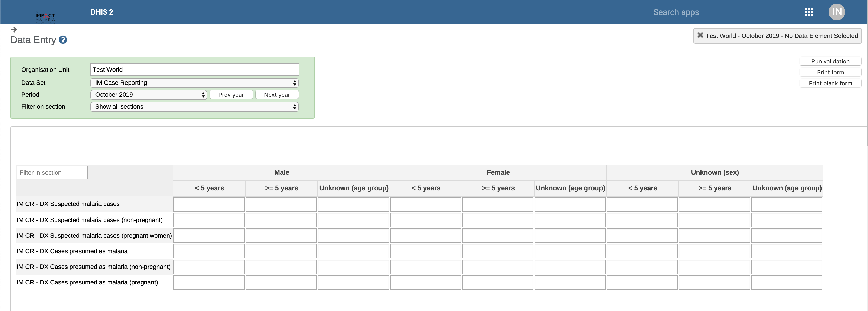Select Unknown sex <5 years cell for Cases presumed as malaria
The height and width of the screenshot is (311, 868).
click(x=642, y=251)
